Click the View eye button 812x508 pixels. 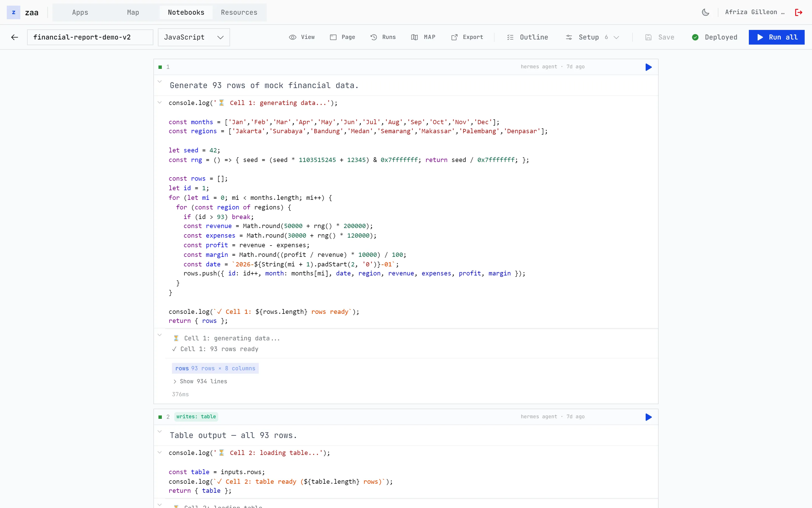tap(302, 37)
